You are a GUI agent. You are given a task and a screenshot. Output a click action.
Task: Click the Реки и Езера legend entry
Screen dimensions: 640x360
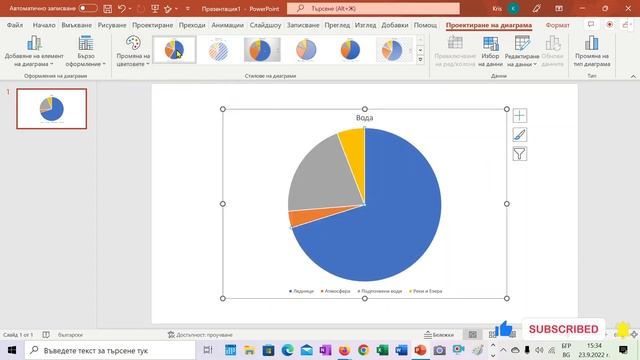click(x=426, y=291)
